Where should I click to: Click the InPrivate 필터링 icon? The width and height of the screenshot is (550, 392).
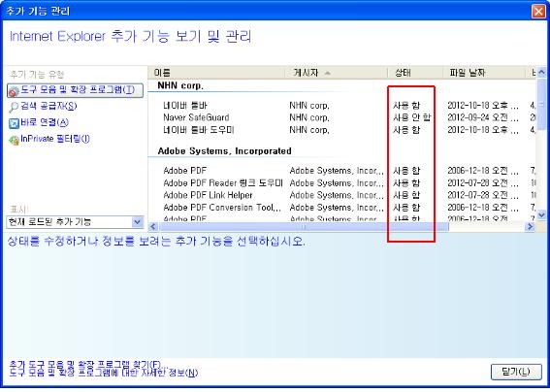14,140
